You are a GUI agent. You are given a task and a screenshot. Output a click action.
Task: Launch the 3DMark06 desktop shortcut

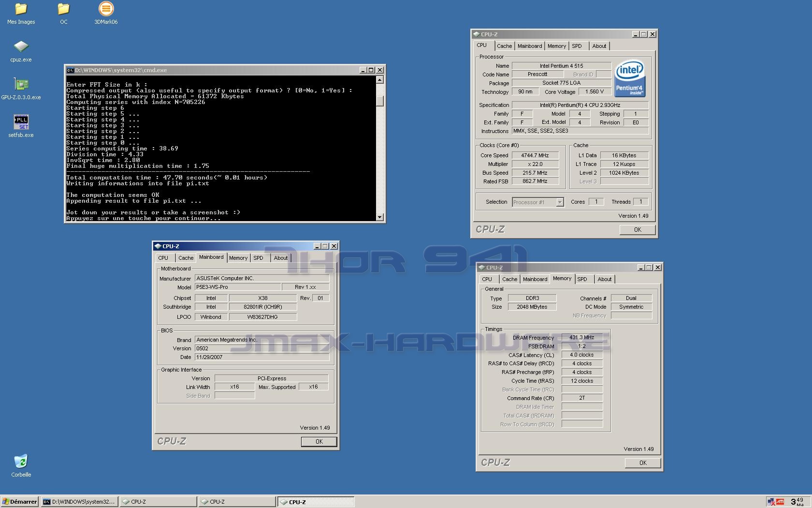[x=106, y=14]
